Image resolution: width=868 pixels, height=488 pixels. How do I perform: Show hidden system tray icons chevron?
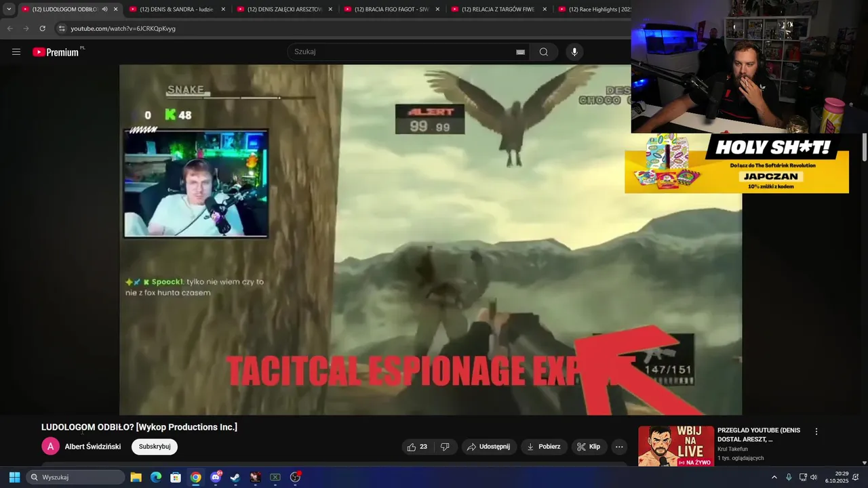774,477
